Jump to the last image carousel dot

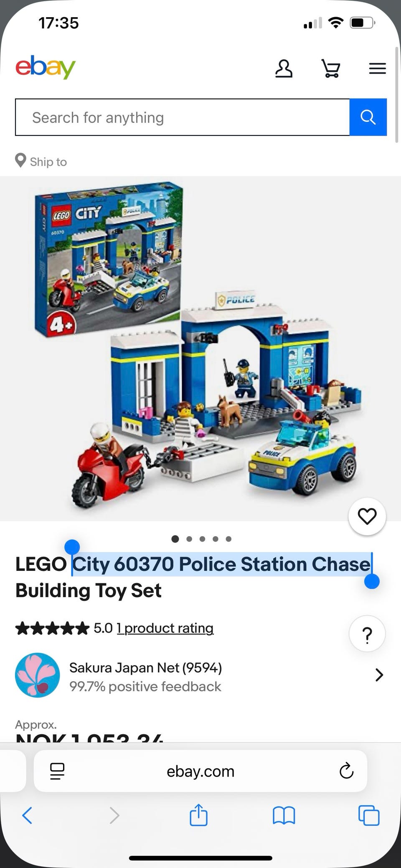(x=228, y=539)
